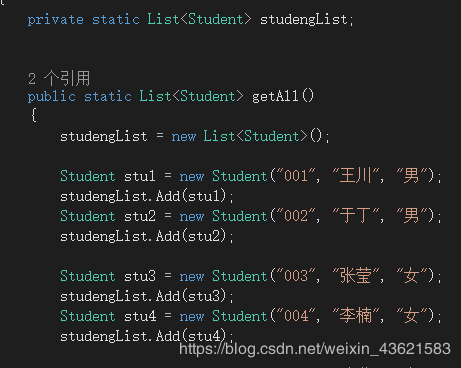Click the "李楠" string literal
461x368 pixels.
tap(356, 316)
